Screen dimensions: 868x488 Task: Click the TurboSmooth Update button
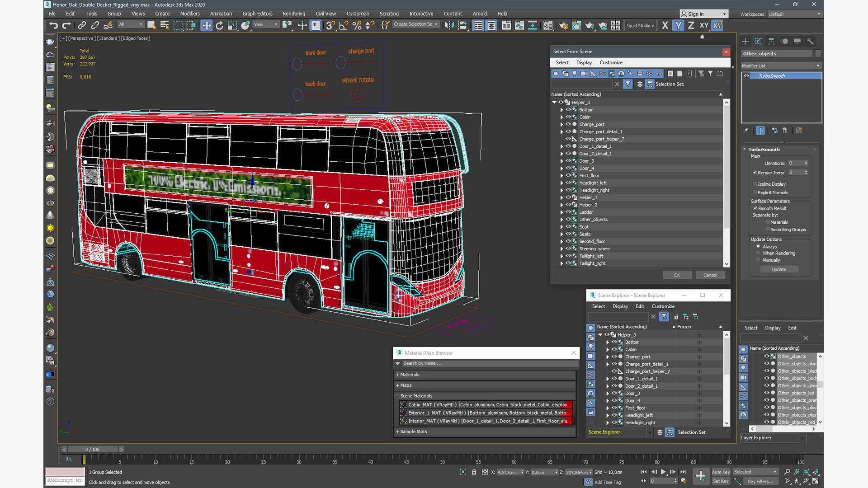[778, 269]
